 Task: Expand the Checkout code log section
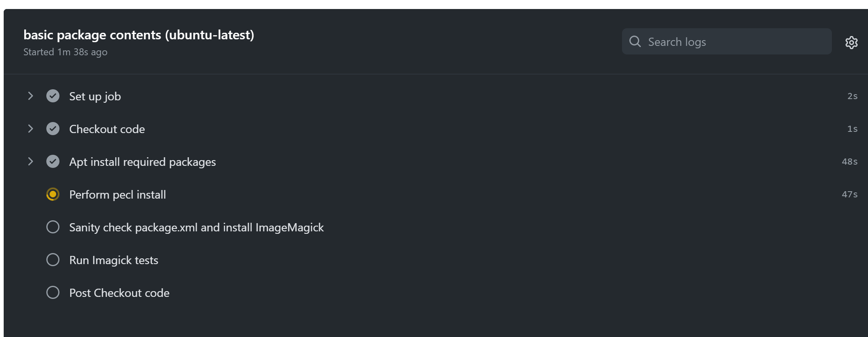coord(30,129)
